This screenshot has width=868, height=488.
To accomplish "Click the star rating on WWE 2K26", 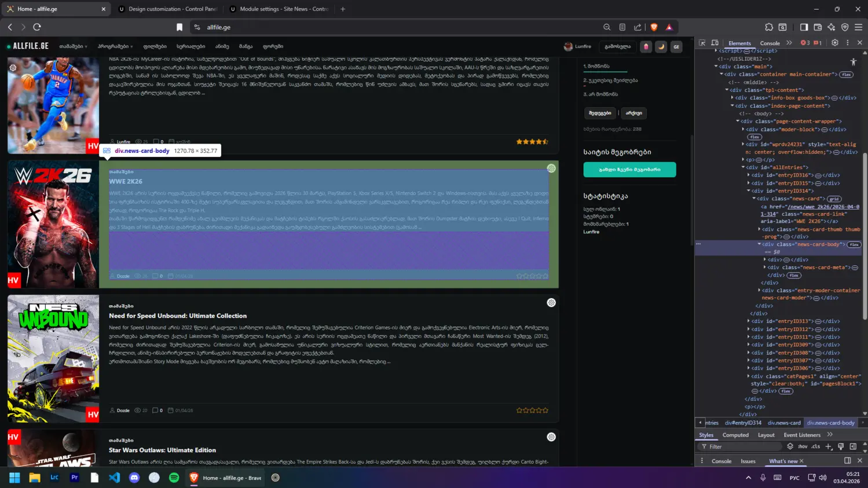I will pyautogui.click(x=532, y=276).
